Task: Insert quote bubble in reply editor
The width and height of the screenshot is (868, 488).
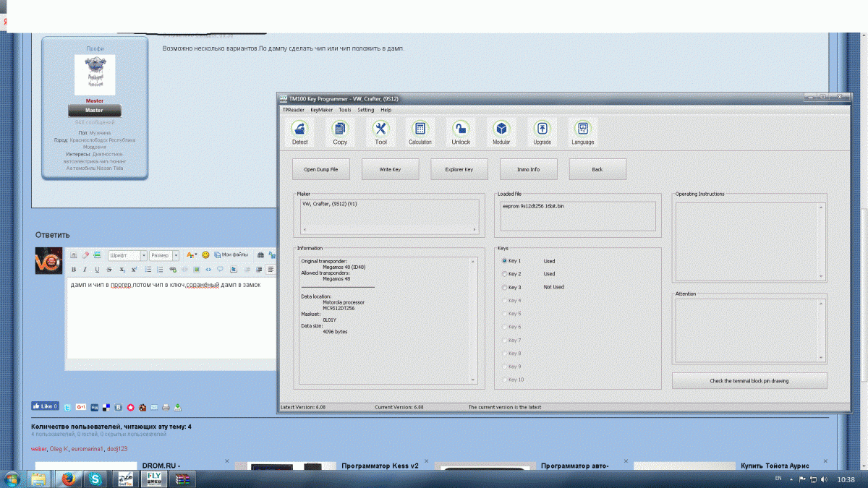Action: click(x=220, y=269)
